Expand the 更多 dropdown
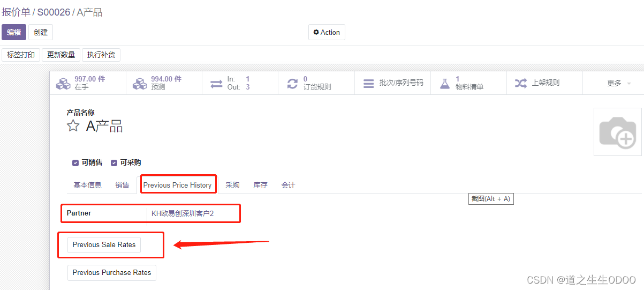Viewport: 644px width, 290px height. 619,83
